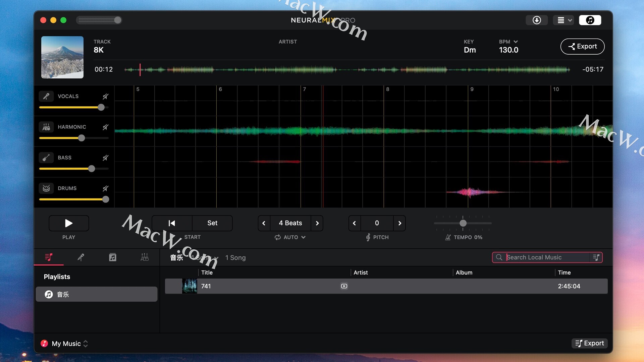This screenshot has height=362, width=644.
Task: Select the 音乐 playlist in sidebar
Action: [97, 294]
